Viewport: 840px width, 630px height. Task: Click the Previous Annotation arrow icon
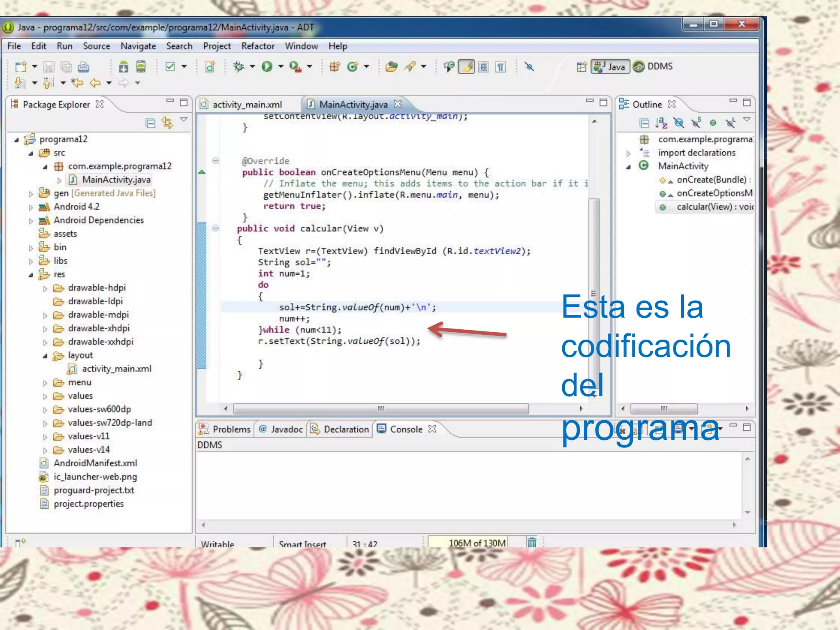[x=48, y=83]
